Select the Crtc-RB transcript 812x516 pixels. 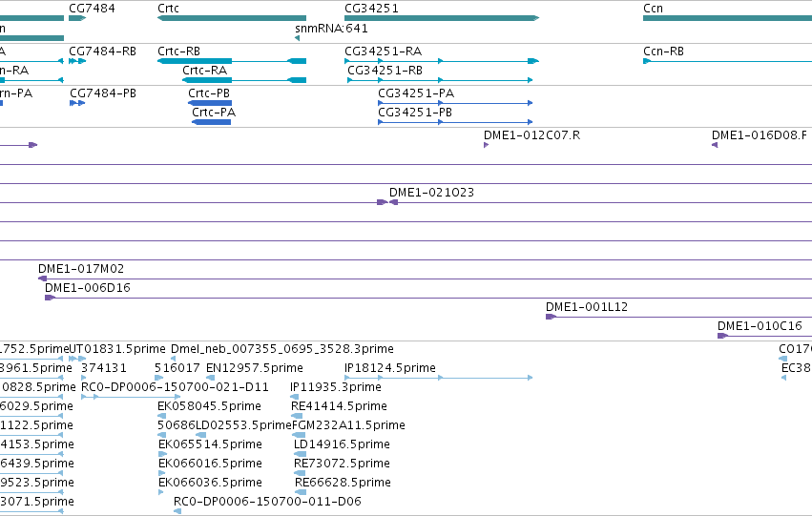pyautogui.click(x=232, y=61)
